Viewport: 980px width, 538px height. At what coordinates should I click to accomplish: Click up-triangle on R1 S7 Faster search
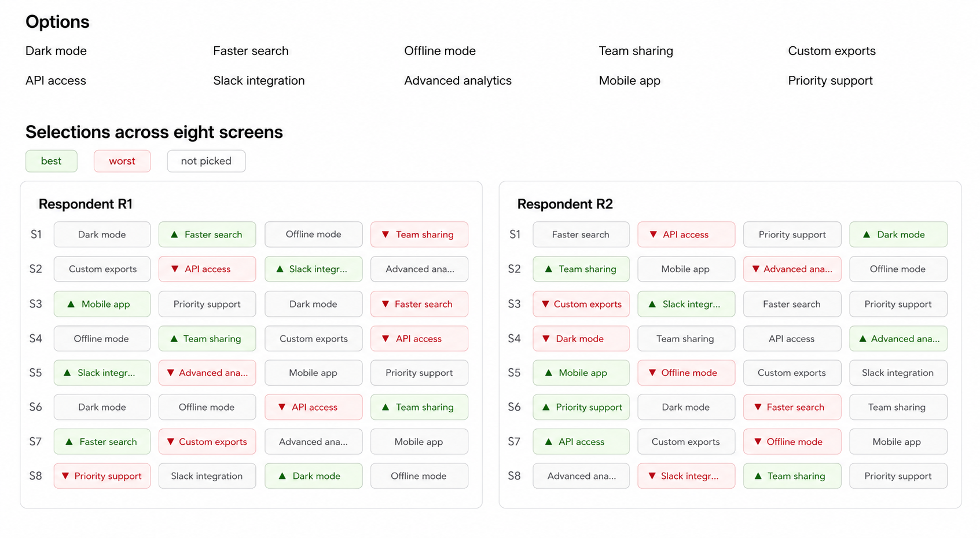coord(69,441)
